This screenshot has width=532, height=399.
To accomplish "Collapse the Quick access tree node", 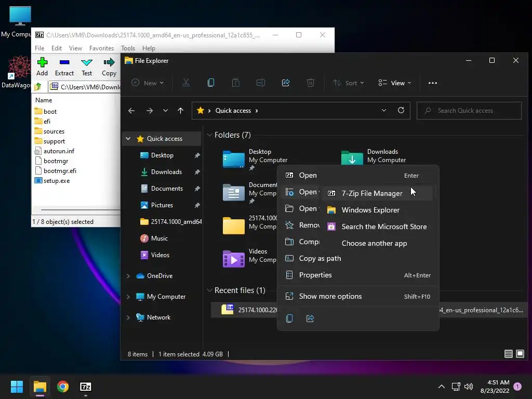I will click(128, 138).
